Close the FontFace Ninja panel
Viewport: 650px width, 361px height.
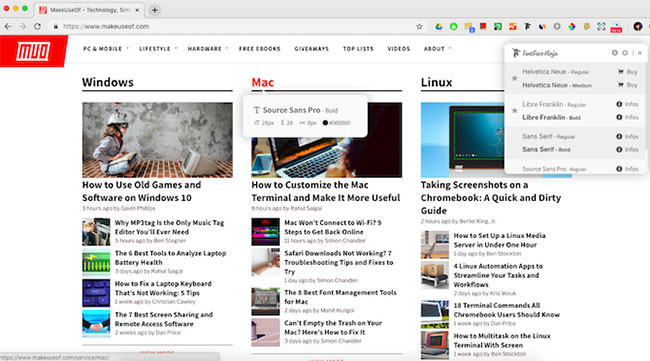[640, 53]
